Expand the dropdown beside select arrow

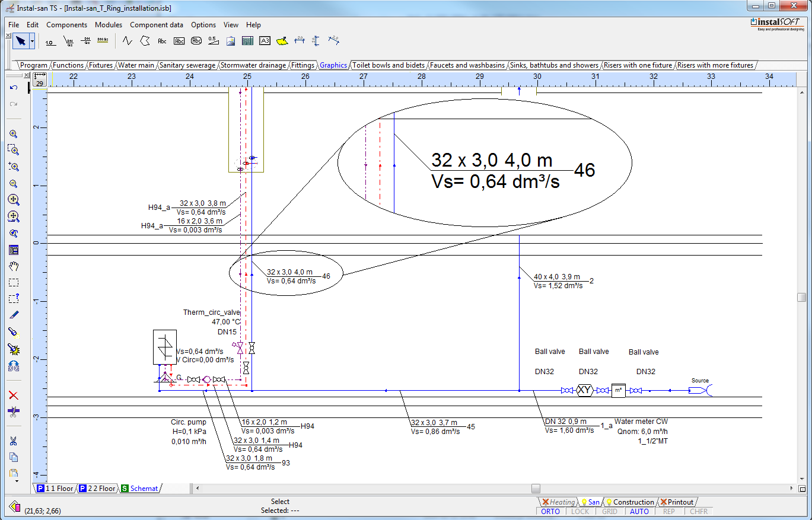pyautogui.click(x=32, y=41)
